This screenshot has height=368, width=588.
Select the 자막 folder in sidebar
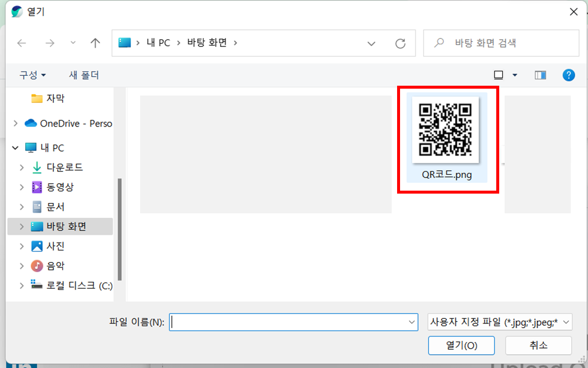coord(48,99)
